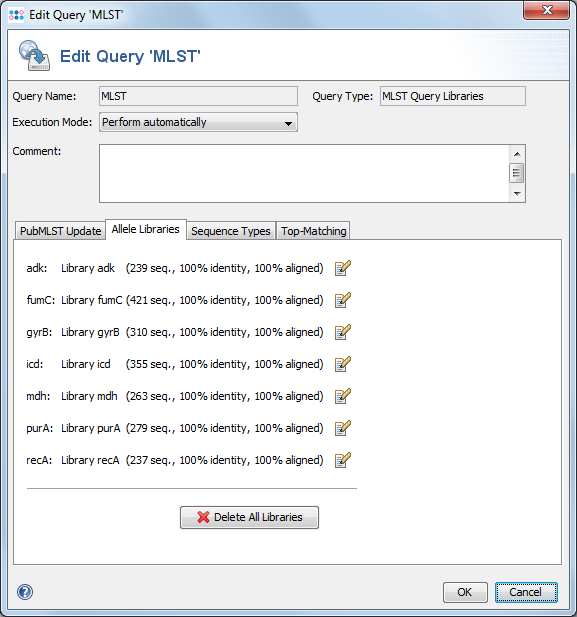Image resolution: width=577 pixels, height=617 pixels.
Task: Click the Comment scrollbar up arrow
Action: (517, 154)
